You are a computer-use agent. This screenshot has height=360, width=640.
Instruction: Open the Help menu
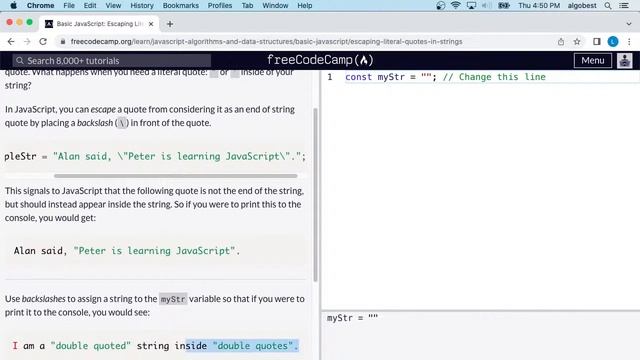[x=304, y=5]
